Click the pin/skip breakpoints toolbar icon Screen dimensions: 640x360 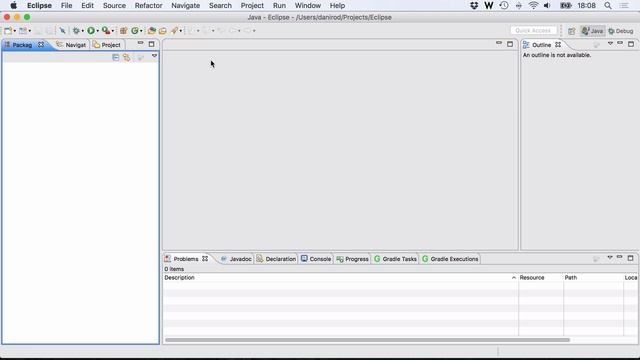coord(62,31)
